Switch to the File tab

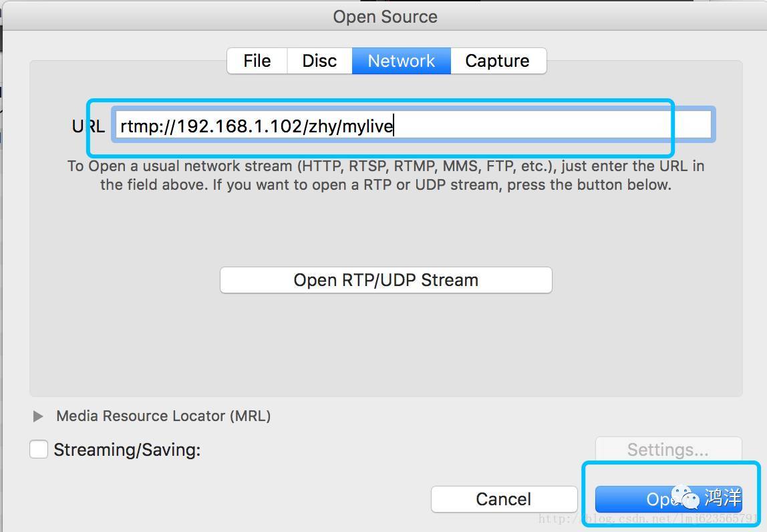pyautogui.click(x=257, y=61)
